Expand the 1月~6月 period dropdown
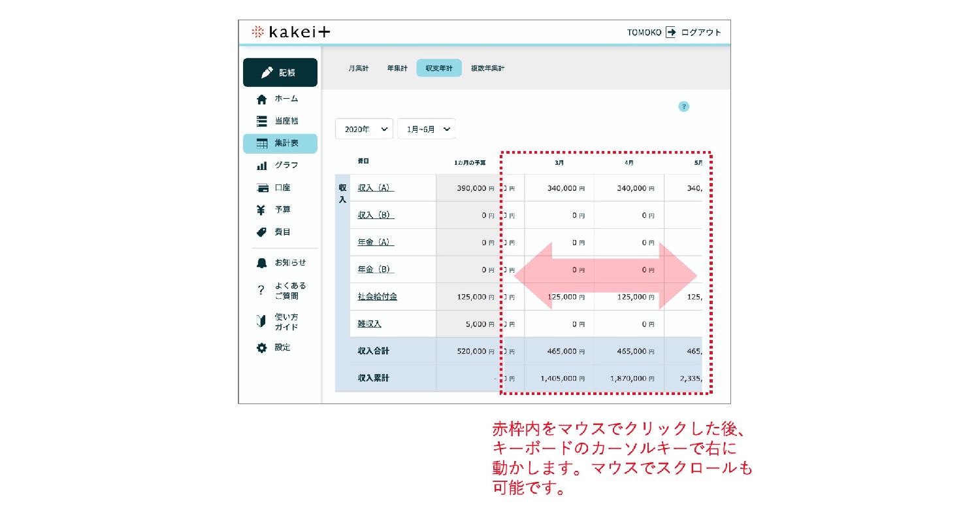980x512 pixels. coord(426,129)
